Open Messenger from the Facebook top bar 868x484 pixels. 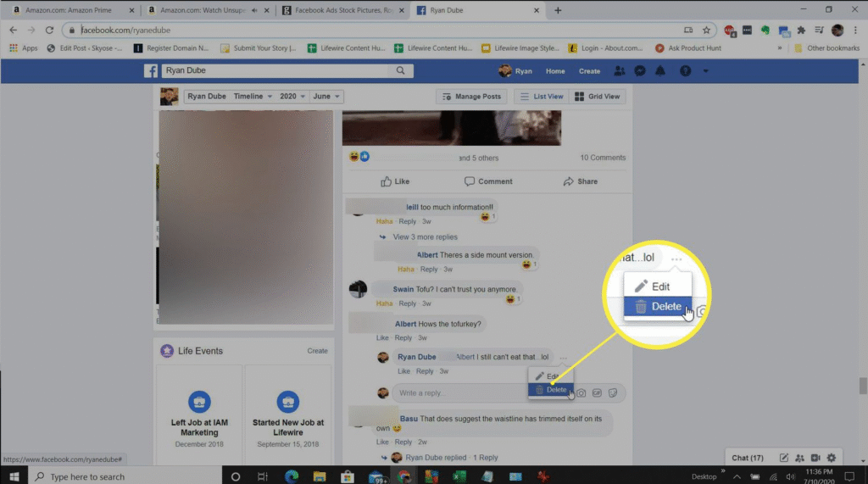pyautogui.click(x=640, y=71)
